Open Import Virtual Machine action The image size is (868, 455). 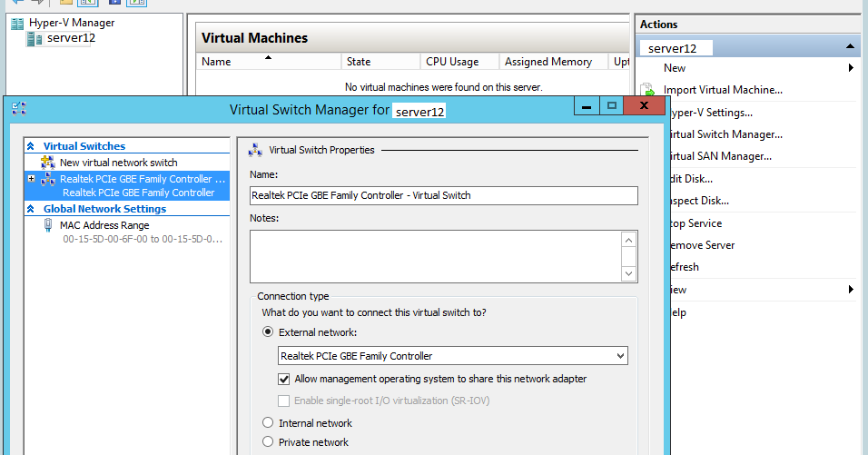(x=723, y=90)
